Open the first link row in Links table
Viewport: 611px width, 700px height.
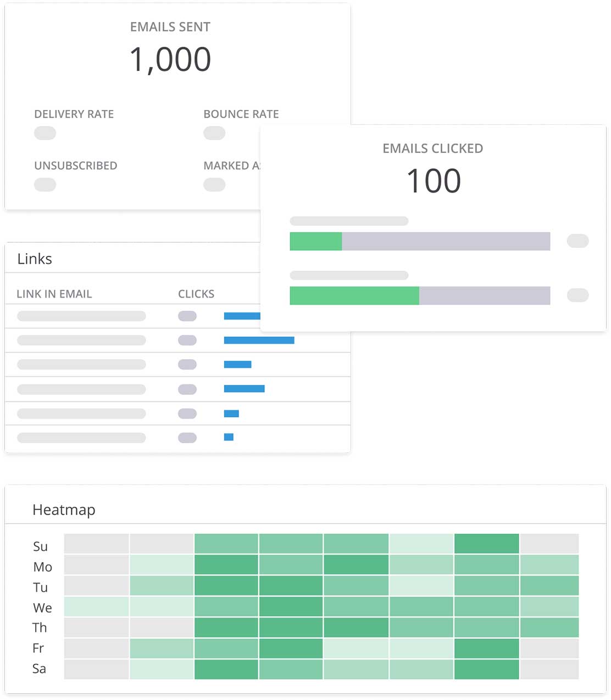coord(81,316)
